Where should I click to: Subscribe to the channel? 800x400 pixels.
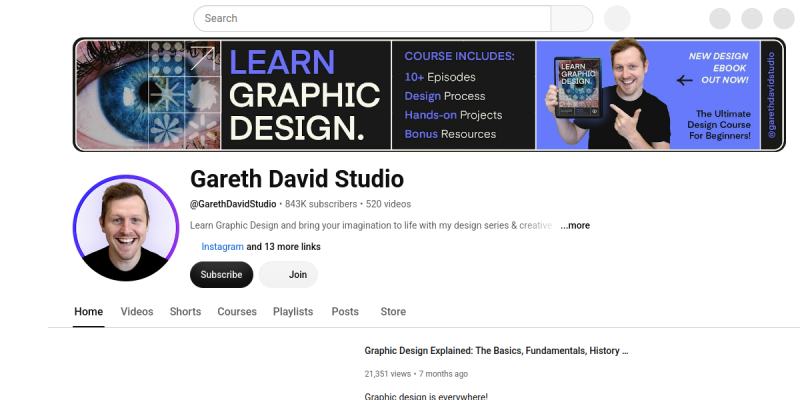(x=221, y=274)
